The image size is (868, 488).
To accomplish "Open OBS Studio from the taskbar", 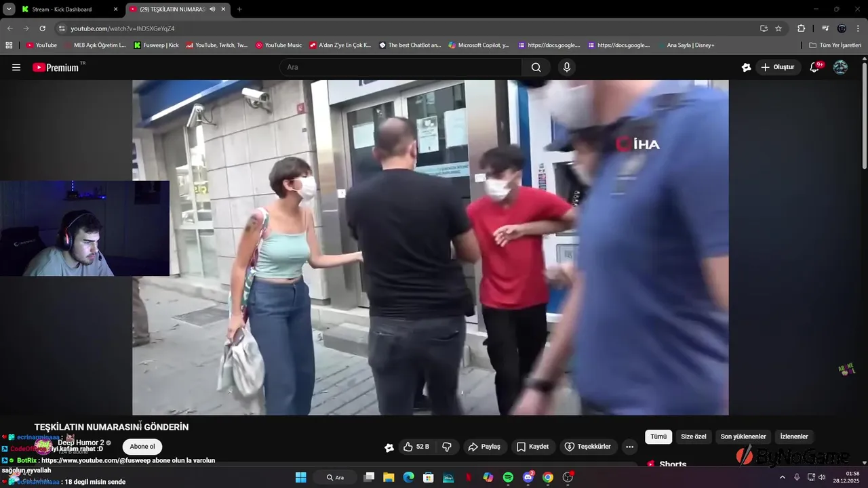I will (x=568, y=477).
